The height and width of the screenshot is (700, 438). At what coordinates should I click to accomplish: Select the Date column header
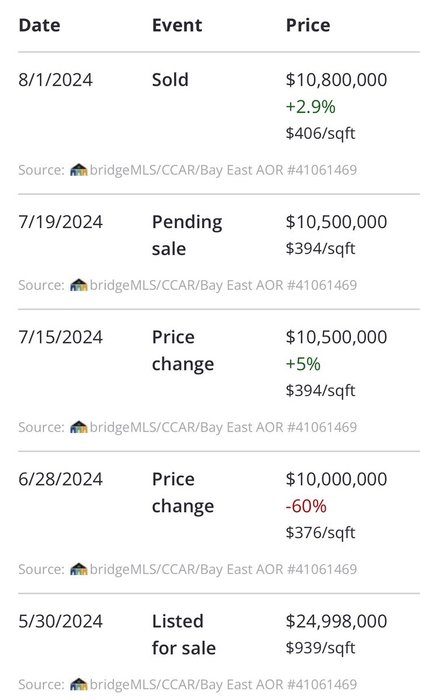39,25
